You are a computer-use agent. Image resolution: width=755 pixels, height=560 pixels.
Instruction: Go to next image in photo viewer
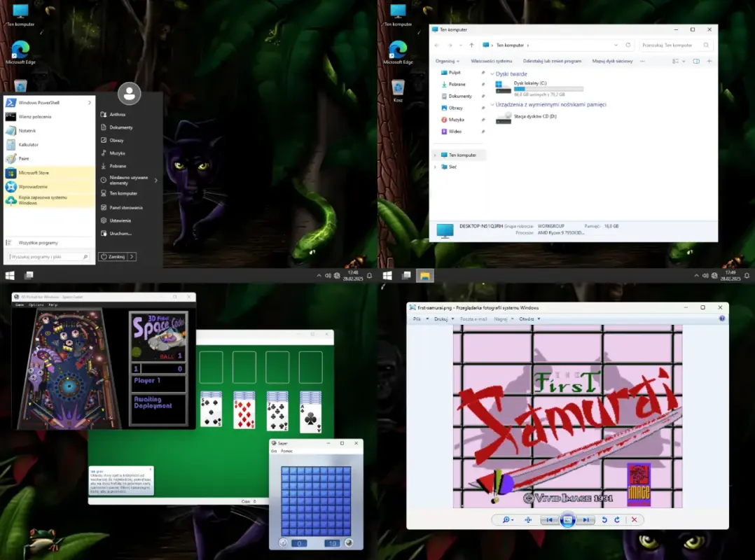586,520
